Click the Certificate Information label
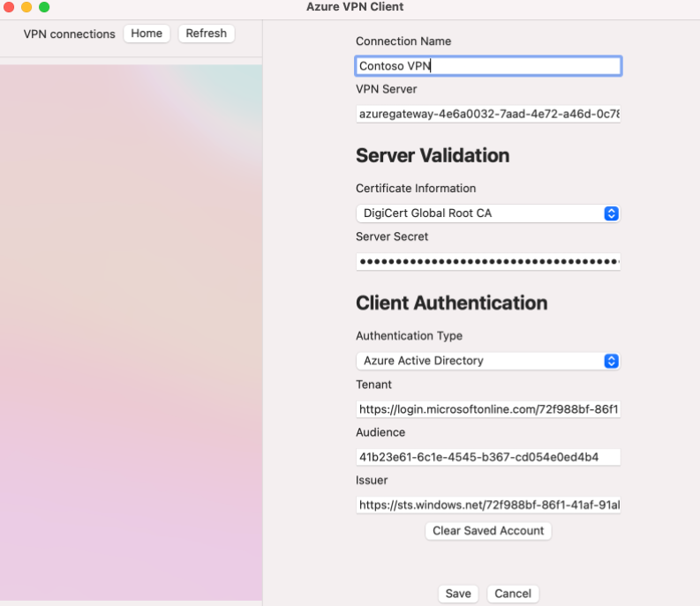 tap(416, 188)
